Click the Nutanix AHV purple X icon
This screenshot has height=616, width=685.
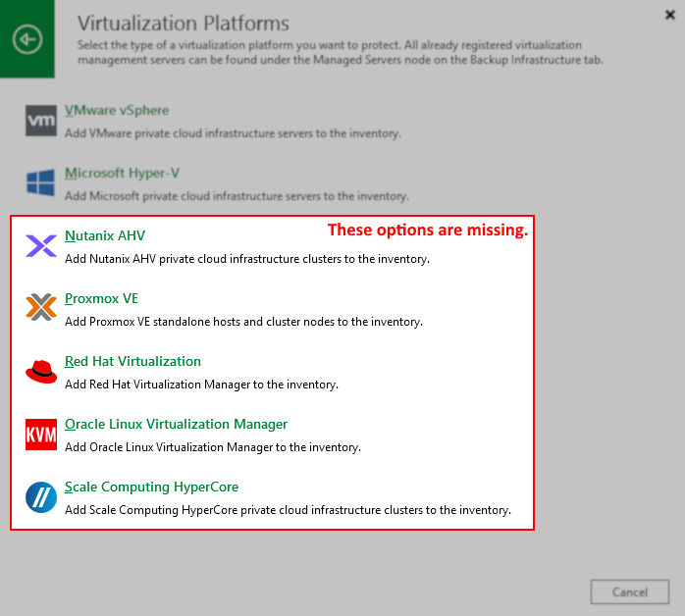pyautogui.click(x=41, y=246)
